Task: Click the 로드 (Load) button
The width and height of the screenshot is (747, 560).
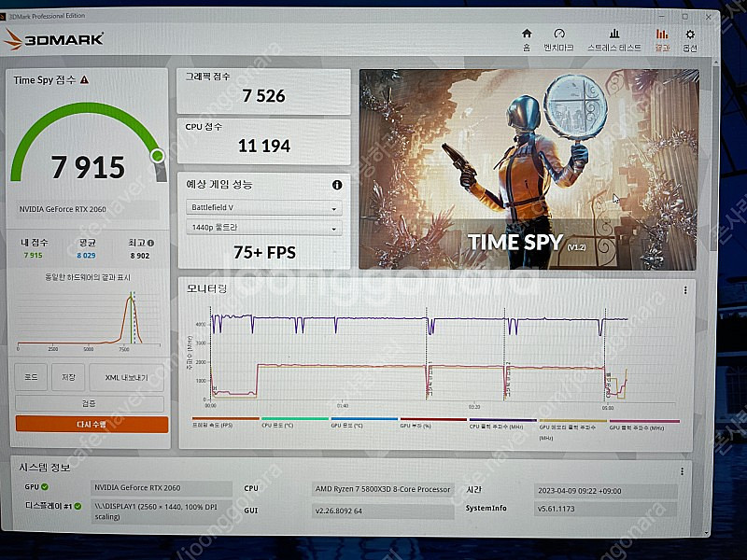Action: point(31,377)
